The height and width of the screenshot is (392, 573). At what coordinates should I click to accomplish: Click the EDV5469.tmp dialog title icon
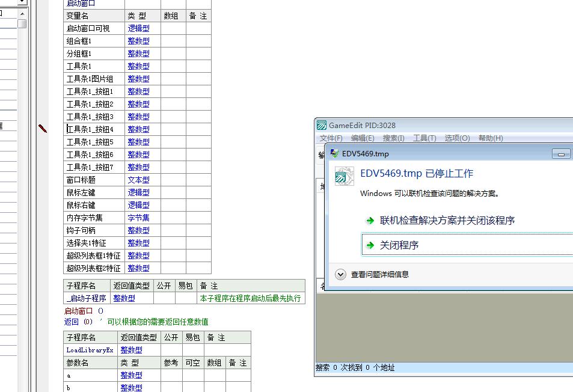334,153
